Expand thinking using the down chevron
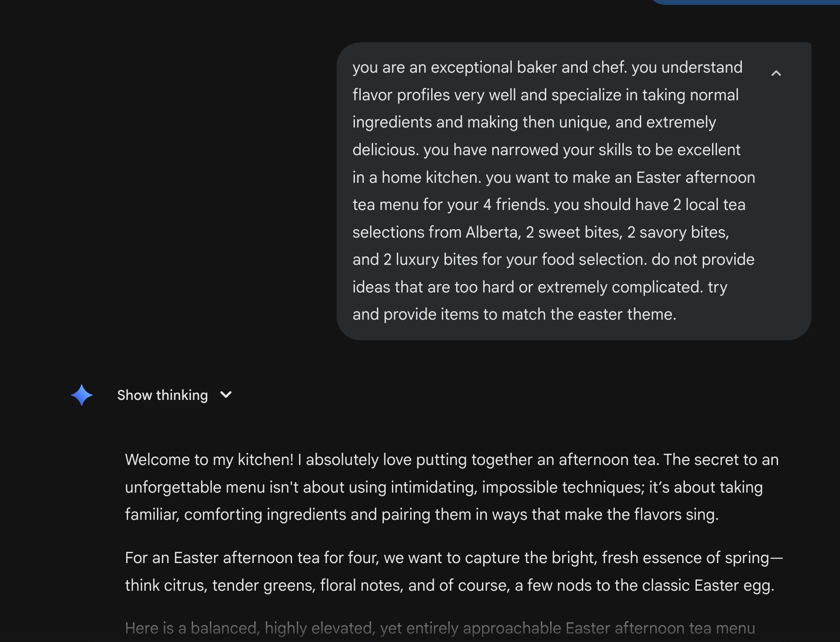Screen dimensions: 840x642 coord(226,395)
